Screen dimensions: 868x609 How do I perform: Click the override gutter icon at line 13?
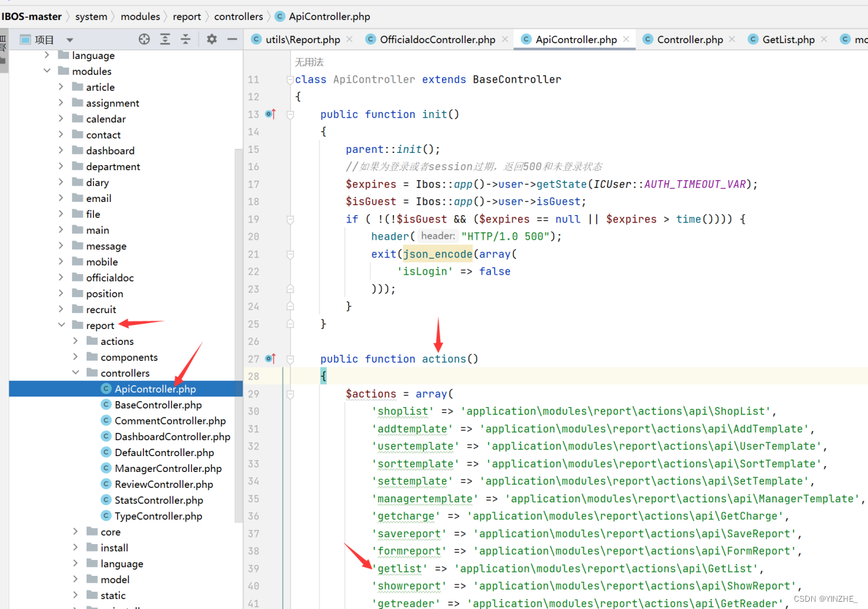tap(270, 115)
